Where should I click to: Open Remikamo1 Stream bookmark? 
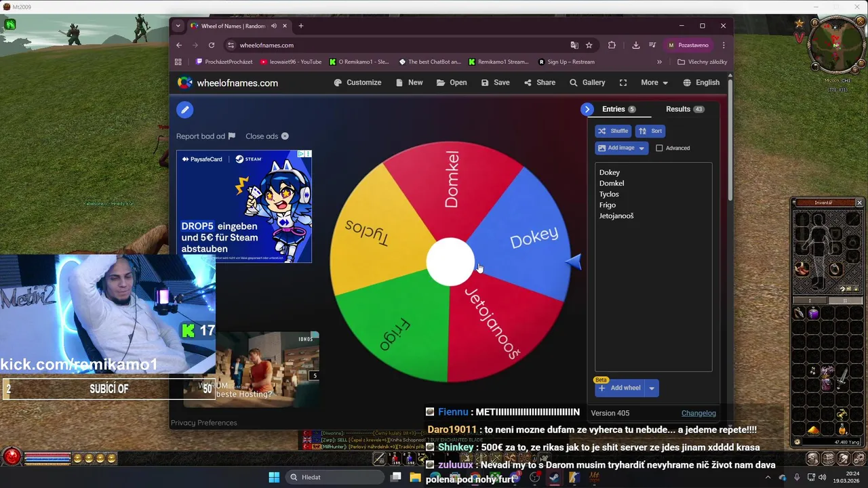pyautogui.click(x=498, y=62)
